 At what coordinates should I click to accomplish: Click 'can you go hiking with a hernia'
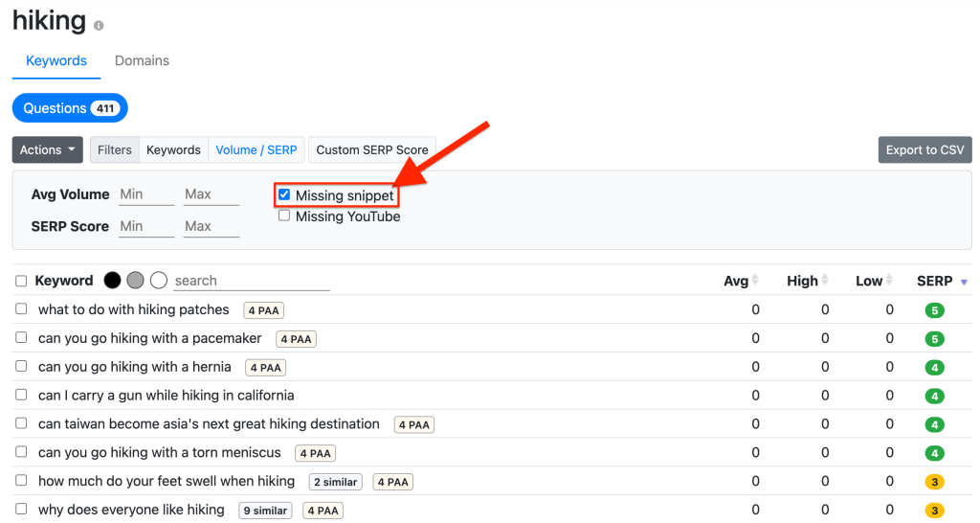pos(134,367)
